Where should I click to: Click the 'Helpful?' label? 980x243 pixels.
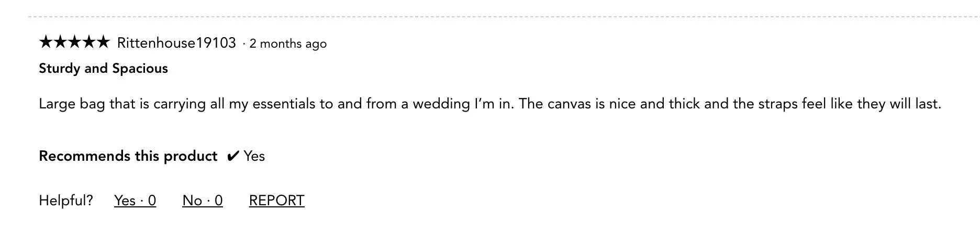click(x=66, y=201)
